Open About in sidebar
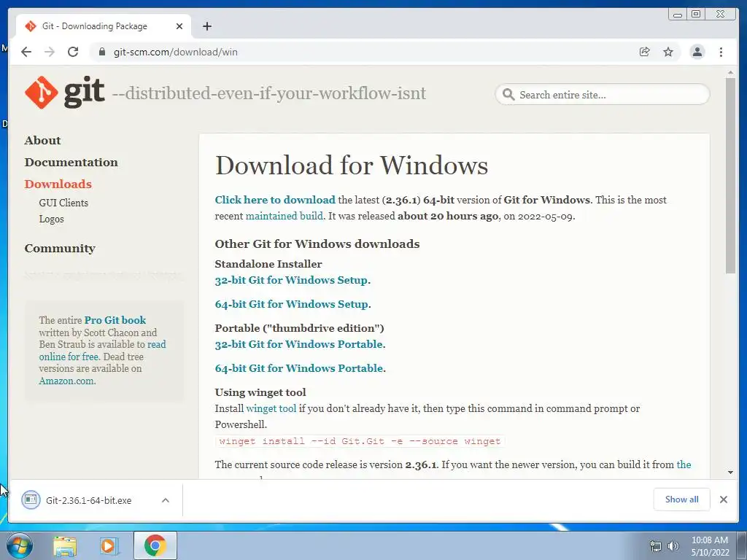The height and width of the screenshot is (560, 747). (x=42, y=141)
